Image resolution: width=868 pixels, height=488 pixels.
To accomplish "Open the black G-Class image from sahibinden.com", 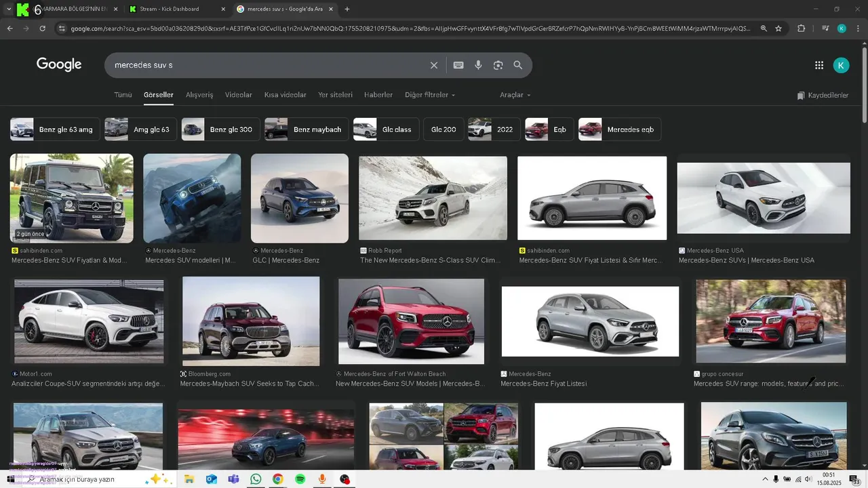I will (71, 198).
